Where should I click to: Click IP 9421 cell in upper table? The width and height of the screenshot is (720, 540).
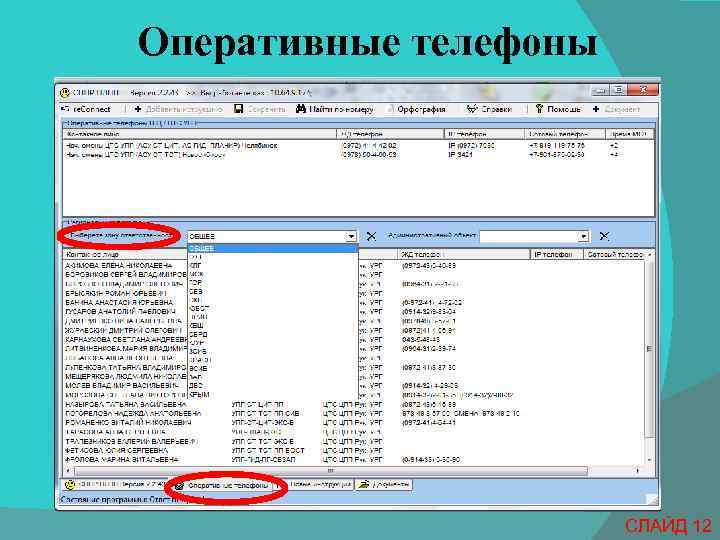(x=460, y=155)
